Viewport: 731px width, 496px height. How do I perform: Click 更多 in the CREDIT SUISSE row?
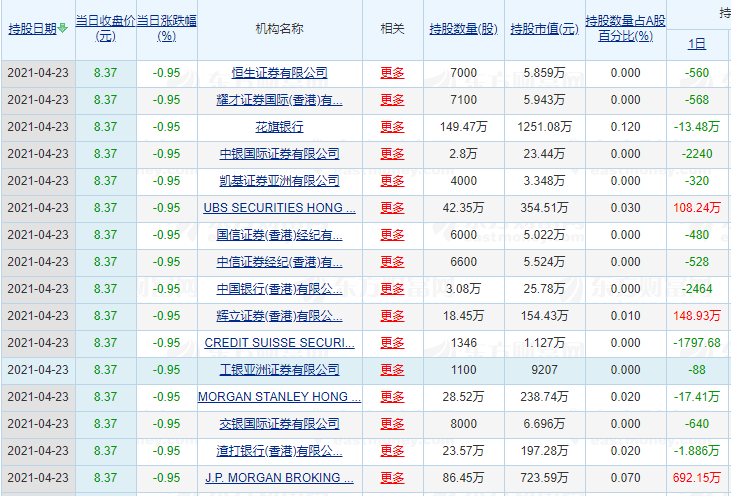[x=392, y=343]
